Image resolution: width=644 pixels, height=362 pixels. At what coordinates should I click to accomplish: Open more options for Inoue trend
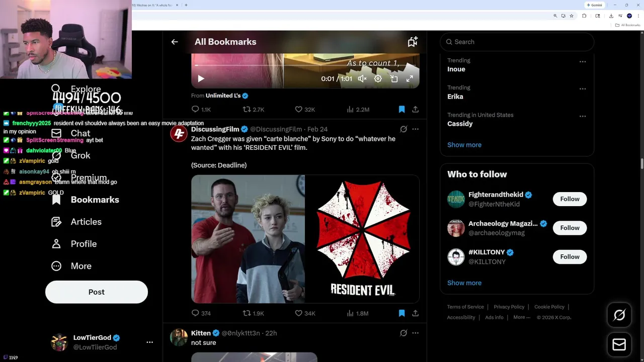583,61
